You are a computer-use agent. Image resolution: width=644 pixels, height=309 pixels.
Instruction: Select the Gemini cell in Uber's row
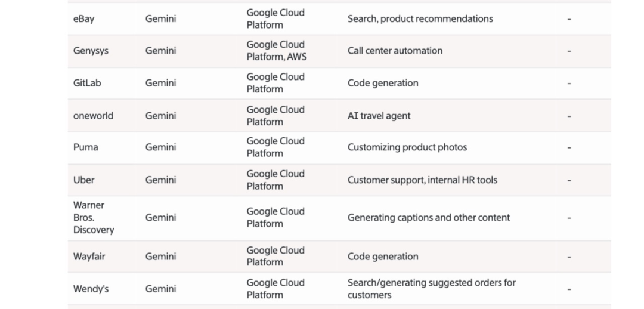(160, 180)
